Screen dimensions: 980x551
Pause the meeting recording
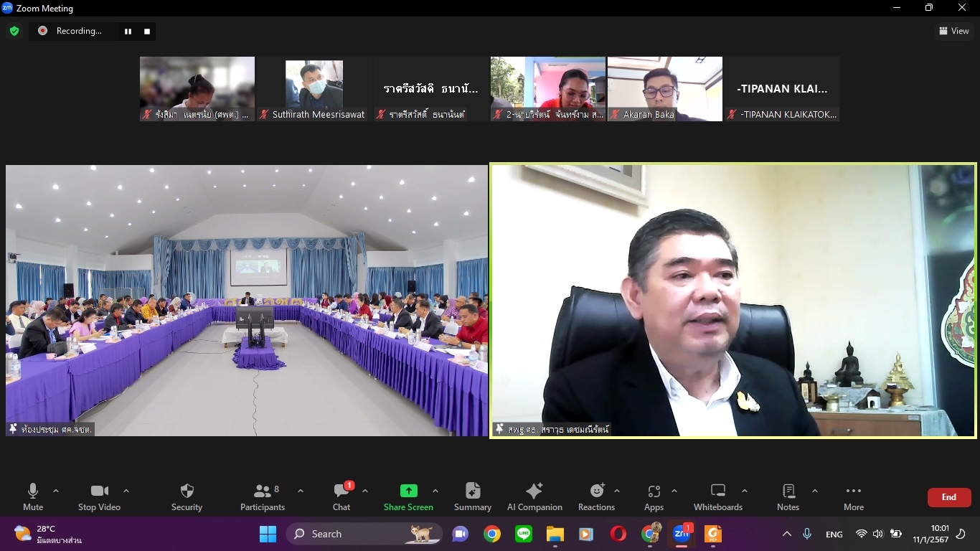pyautogui.click(x=128, y=32)
